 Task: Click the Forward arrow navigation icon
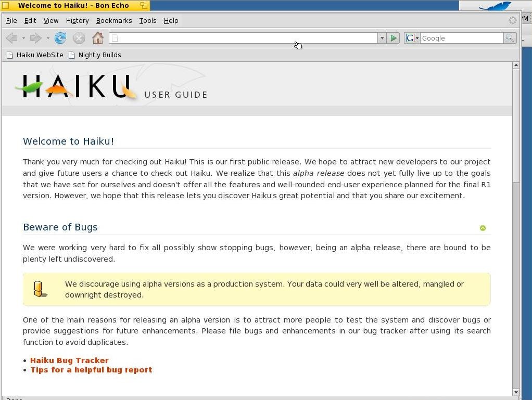[35, 38]
